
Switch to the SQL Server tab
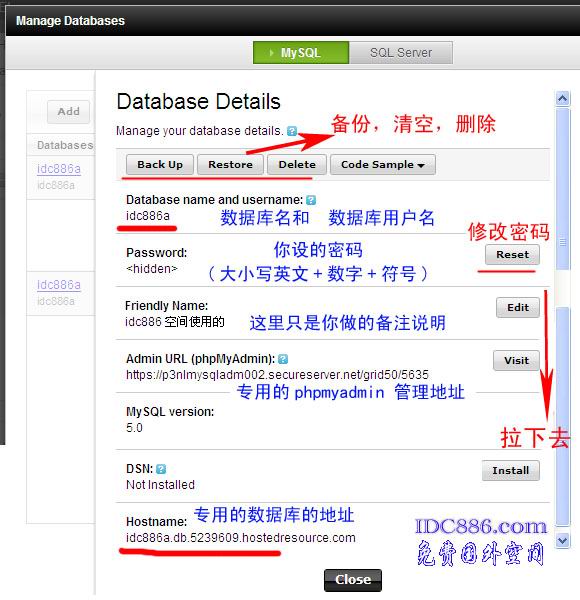pos(401,52)
